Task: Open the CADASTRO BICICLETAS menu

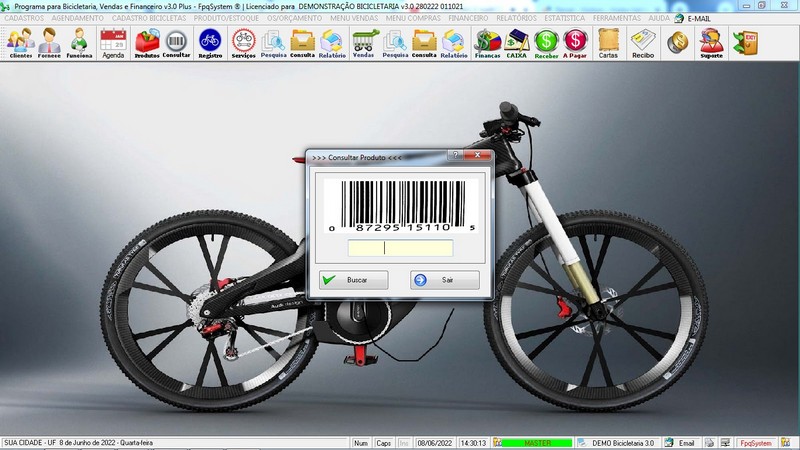Action: click(149, 18)
